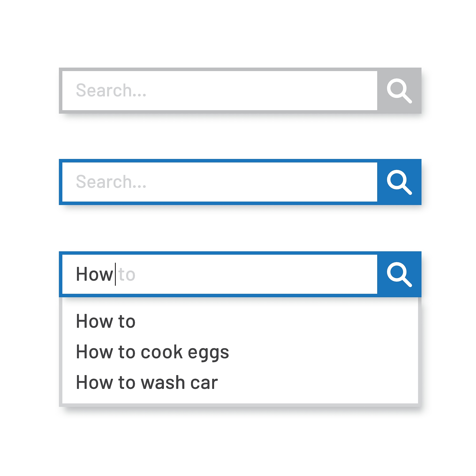The width and height of the screenshot is (476, 476).
Task: Click the gray "to" autocomplete hint text
Action: coord(127,274)
